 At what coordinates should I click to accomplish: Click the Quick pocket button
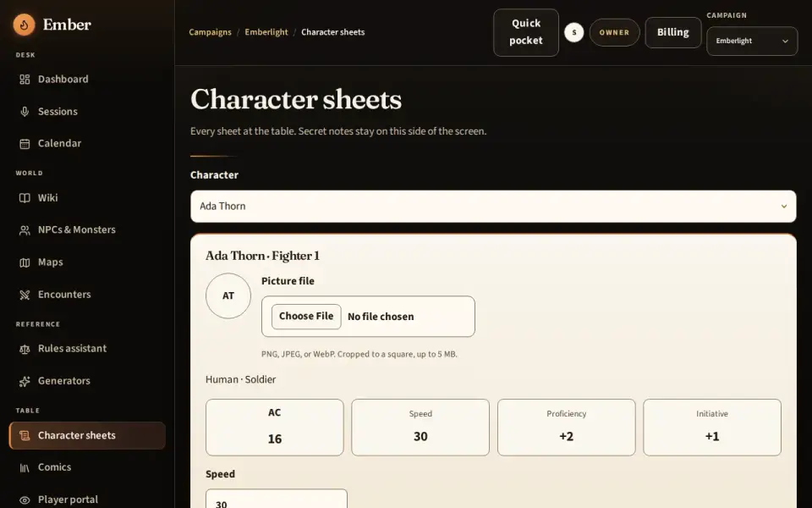click(x=525, y=32)
